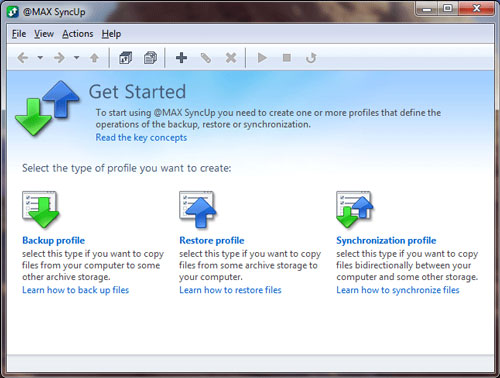Open the File menu
500x378 pixels.
pyautogui.click(x=19, y=34)
